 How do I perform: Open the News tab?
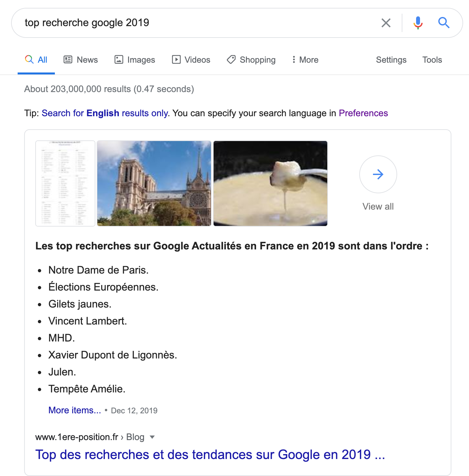pyautogui.click(x=81, y=60)
